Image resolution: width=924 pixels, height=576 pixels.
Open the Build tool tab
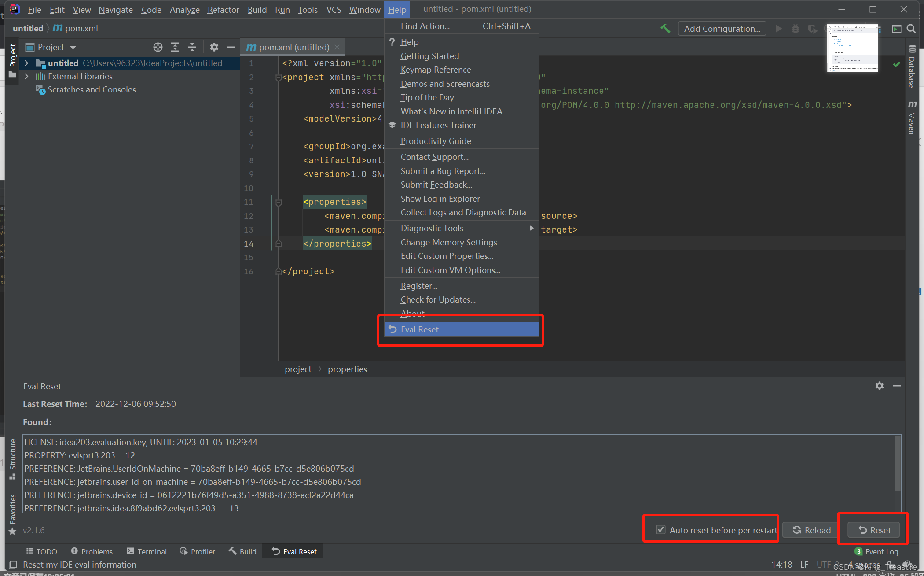point(243,551)
